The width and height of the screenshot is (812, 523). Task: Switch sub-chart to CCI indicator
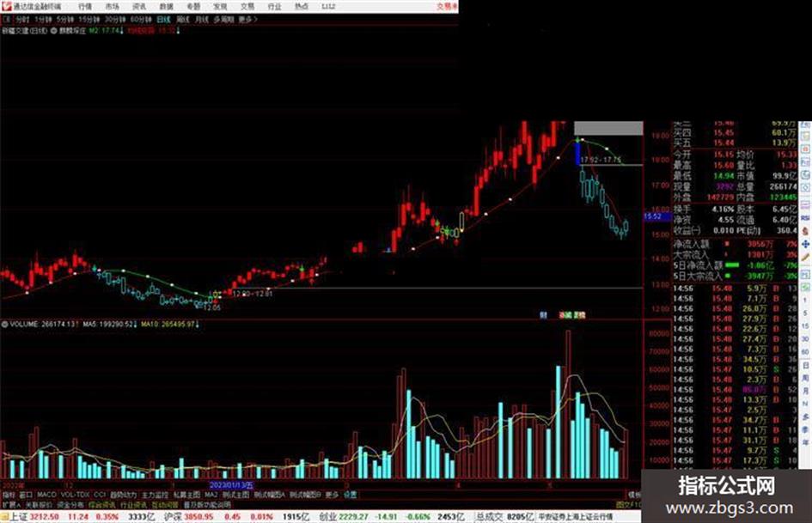pyautogui.click(x=100, y=495)
